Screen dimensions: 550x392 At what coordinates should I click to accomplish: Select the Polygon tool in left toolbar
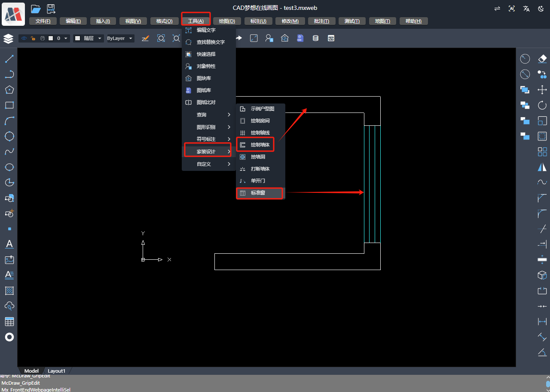pyautogui.click(x=9, y=90)
